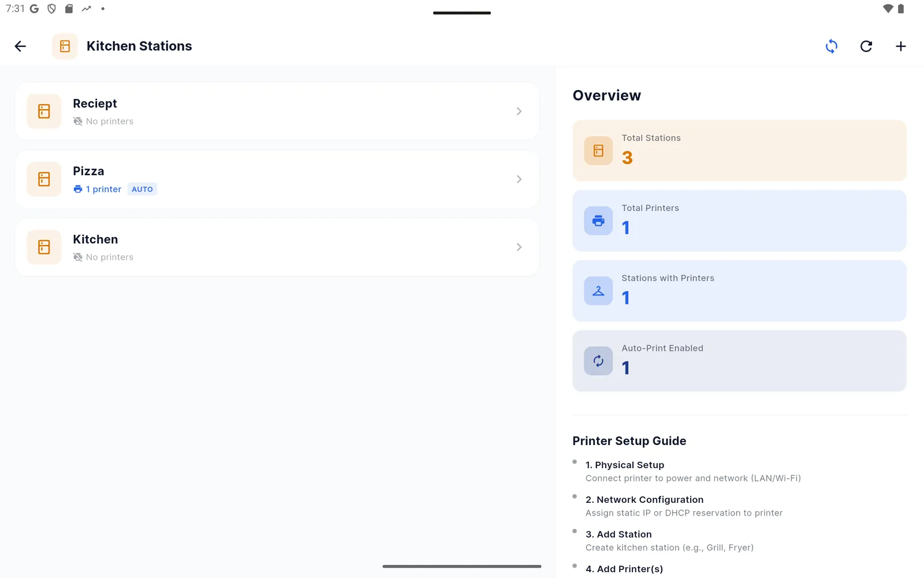Click the AUTO badge on Pizza
The height and width of the screenshot is (578, 924).
(x=142, y=189)
